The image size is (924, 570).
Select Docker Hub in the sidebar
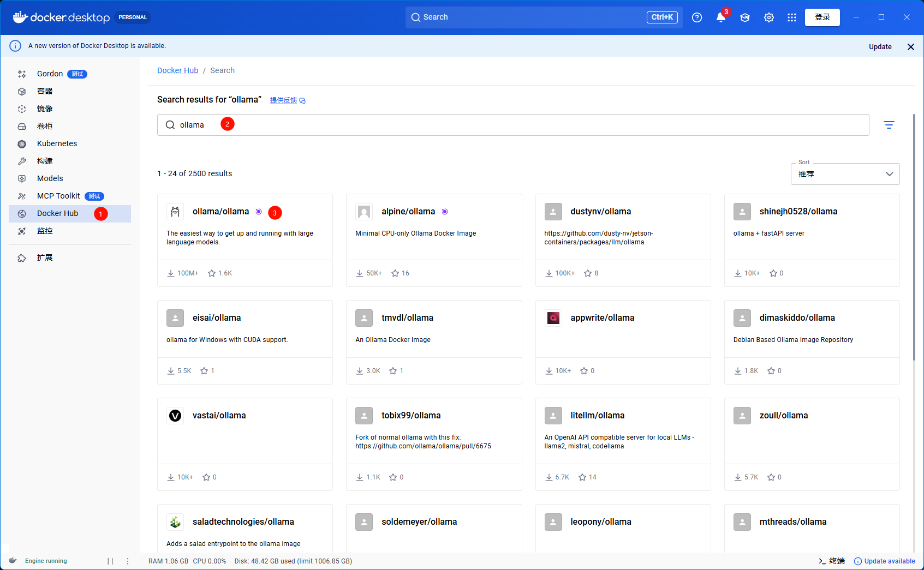click(70, 214)
